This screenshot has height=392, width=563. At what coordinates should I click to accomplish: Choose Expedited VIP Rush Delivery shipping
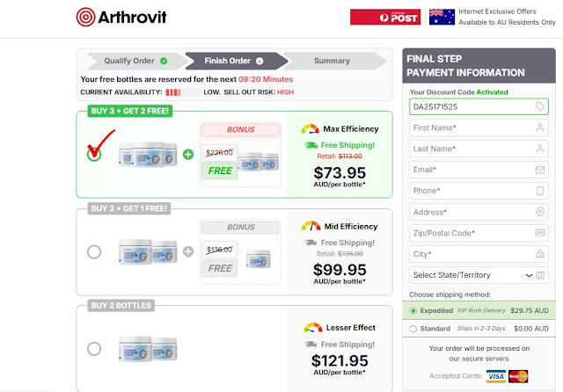(414, 310)
